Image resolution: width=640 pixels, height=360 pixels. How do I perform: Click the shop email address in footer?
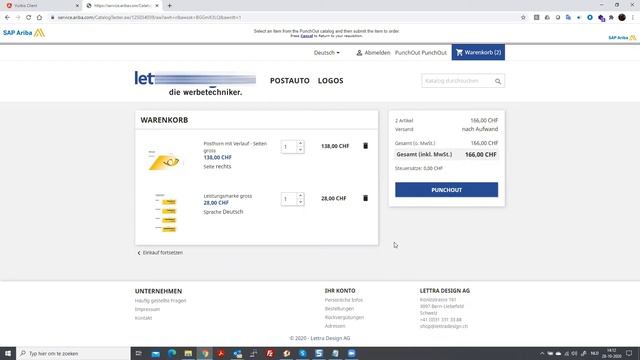(x=444, y=326)
